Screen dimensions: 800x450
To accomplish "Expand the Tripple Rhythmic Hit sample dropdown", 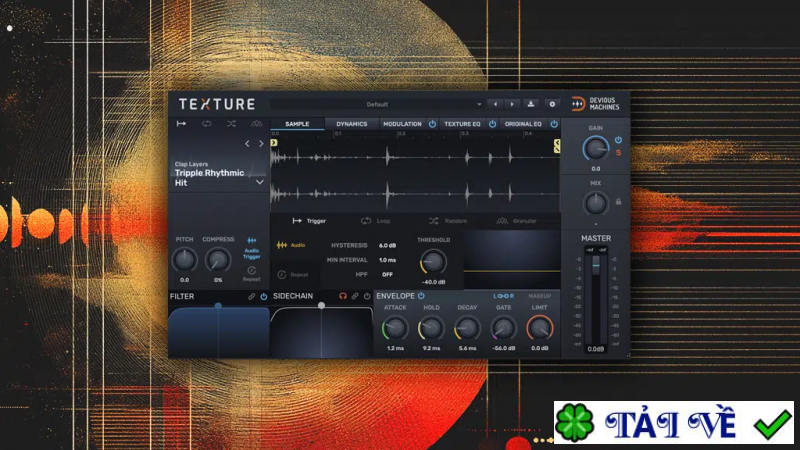I will coord(260,182).
